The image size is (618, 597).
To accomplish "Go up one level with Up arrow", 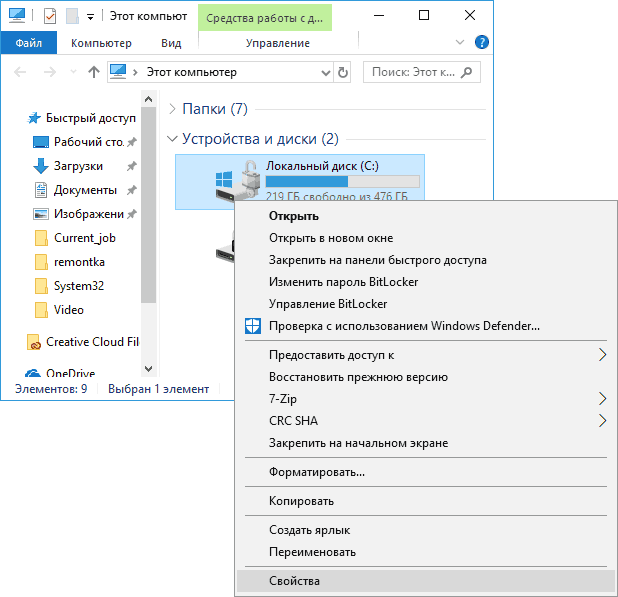I will pos(93,72).
